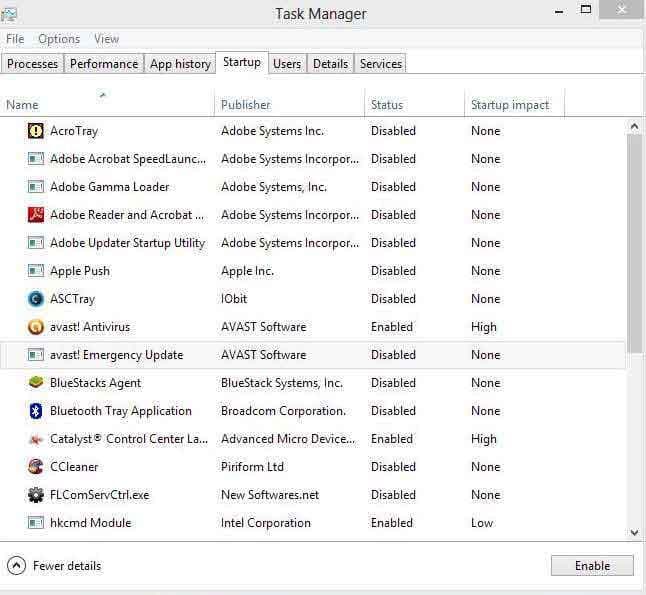The height and width of the screenshot is (595, 646).
Task: Open the File menu
Action: pyautogui.click(x=15, y=39)
